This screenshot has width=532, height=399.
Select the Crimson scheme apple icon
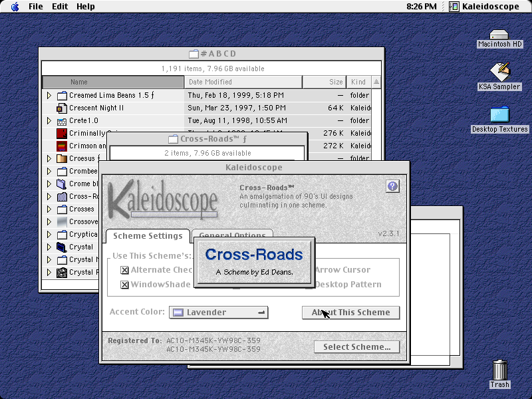tap(62, 146)
